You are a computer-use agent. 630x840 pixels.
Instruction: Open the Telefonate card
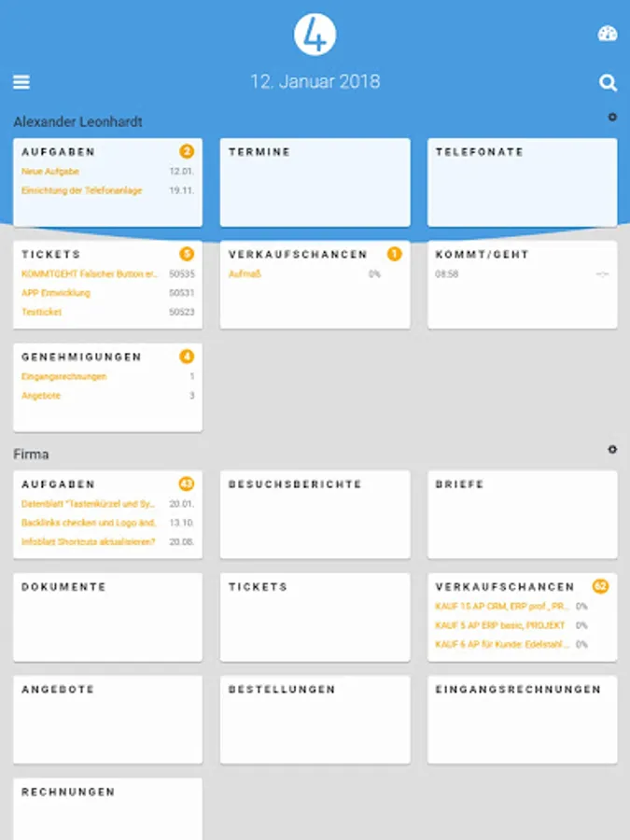pos(523,182)
